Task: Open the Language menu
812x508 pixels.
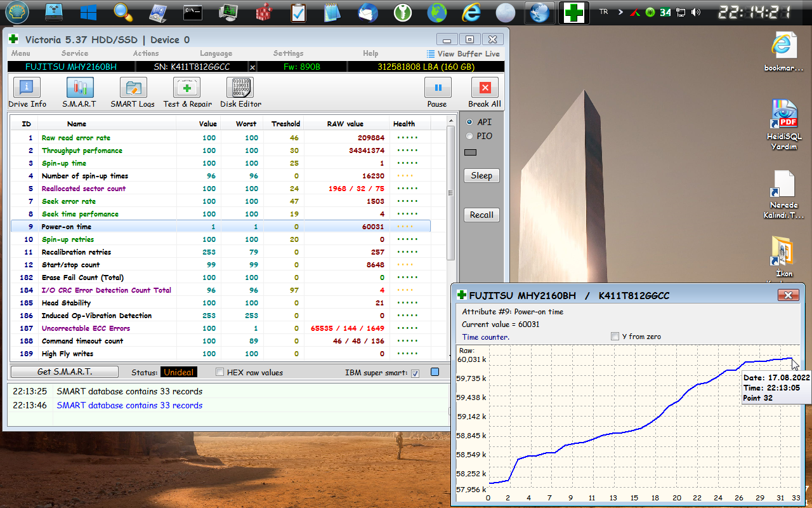Action: tap(216, 53)
